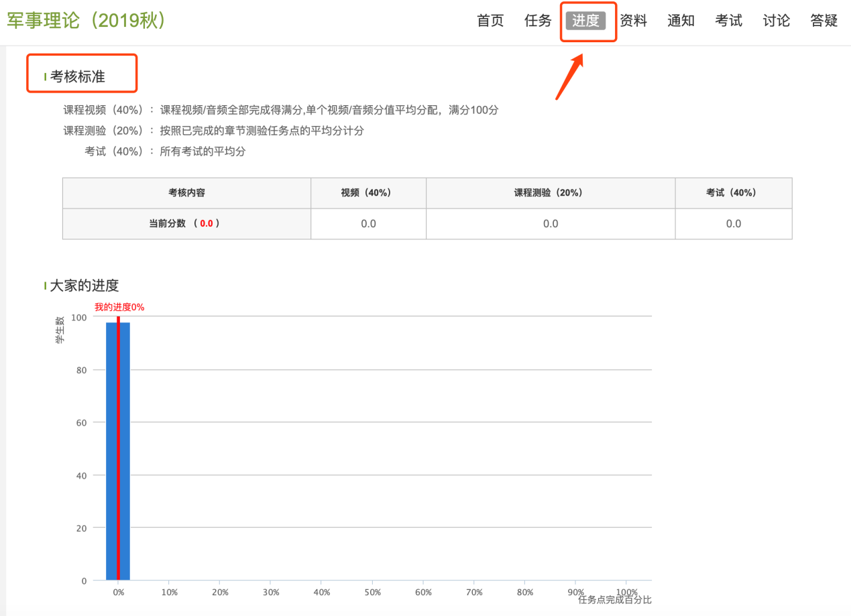
Task: Open the 资料 navigation tab
Action: [x=633, y=21]
